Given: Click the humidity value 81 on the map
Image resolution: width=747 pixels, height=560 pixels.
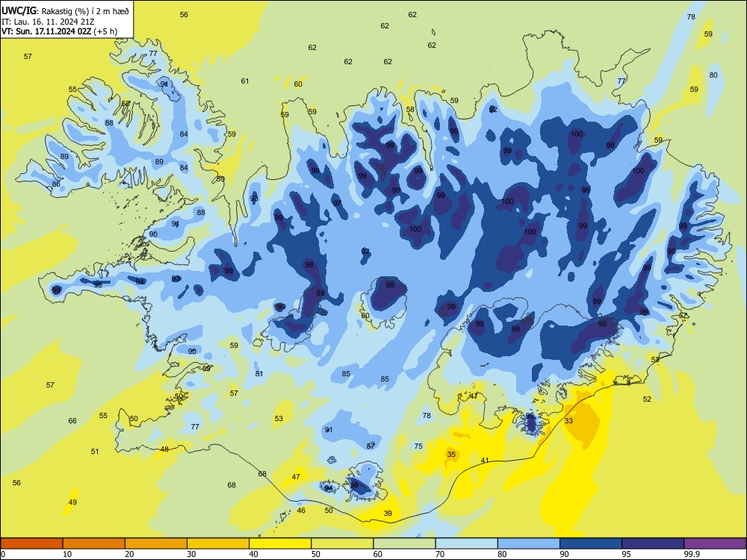Looking at the screenshot, I should [x=258, y=374].
